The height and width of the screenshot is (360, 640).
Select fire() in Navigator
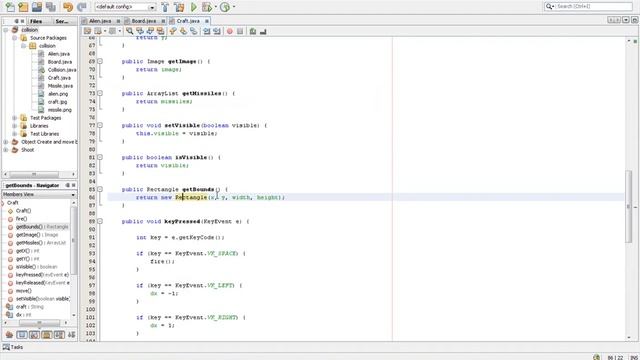[x=21, y=219]
